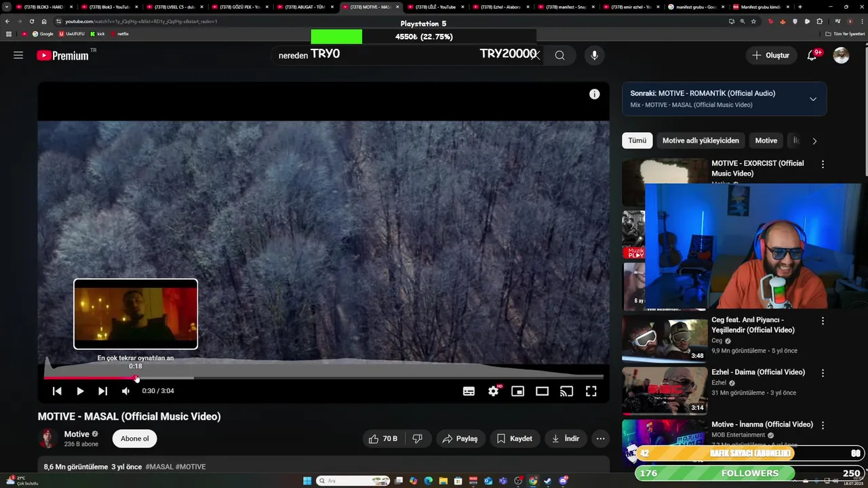Enter fullscreen mode
Image resolution: width=868 pixels, height=488 pixels.
pyautogui.click(x=591, y=391)
